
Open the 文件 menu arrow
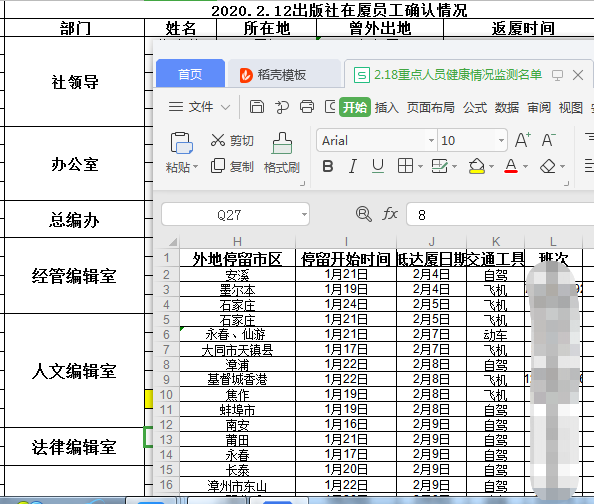pos(225,108)
